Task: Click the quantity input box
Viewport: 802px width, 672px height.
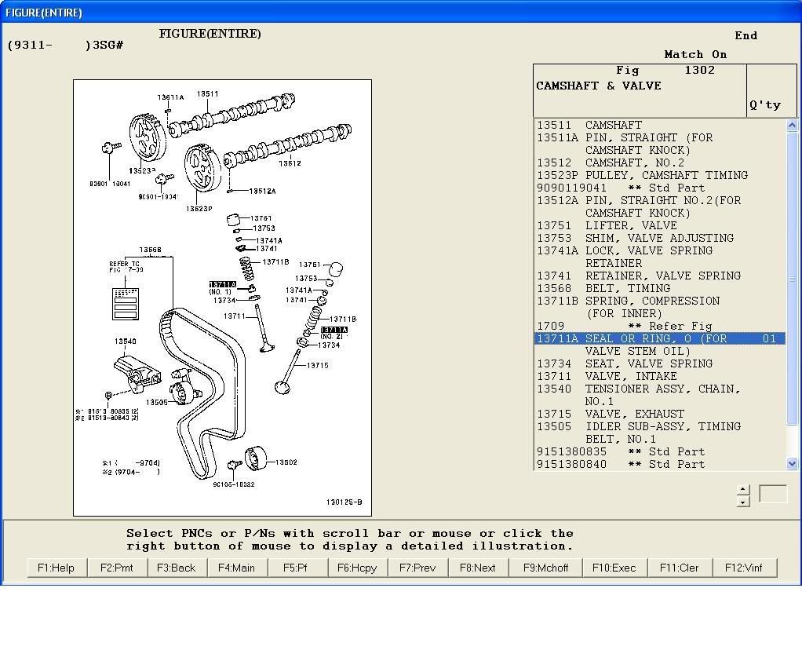Action: coord(772,494)
